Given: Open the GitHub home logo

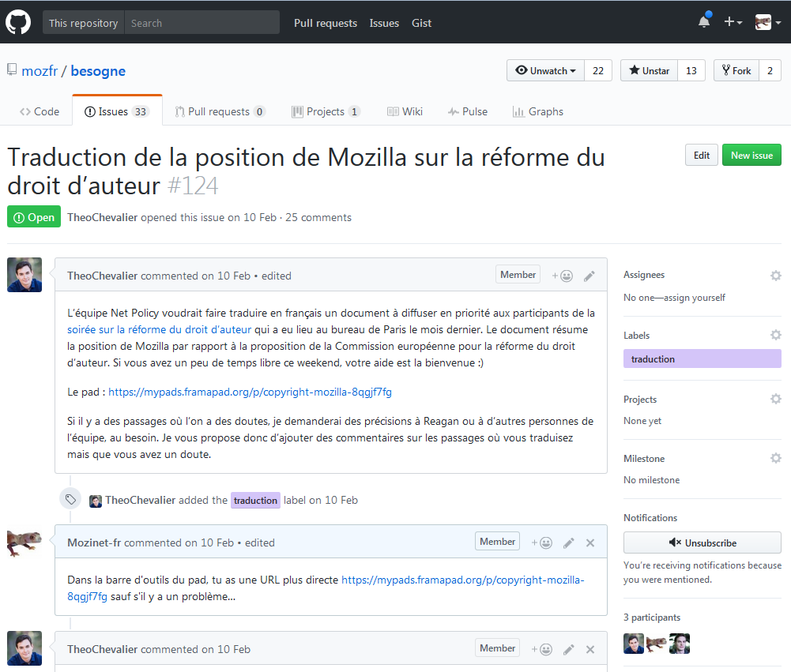Looking at the screenshot, I should (18, 23).
